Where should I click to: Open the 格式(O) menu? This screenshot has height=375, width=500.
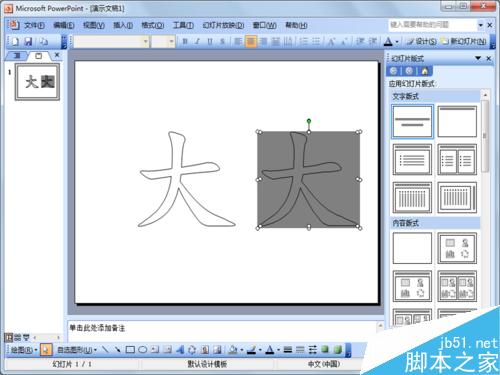click(153, 25)
